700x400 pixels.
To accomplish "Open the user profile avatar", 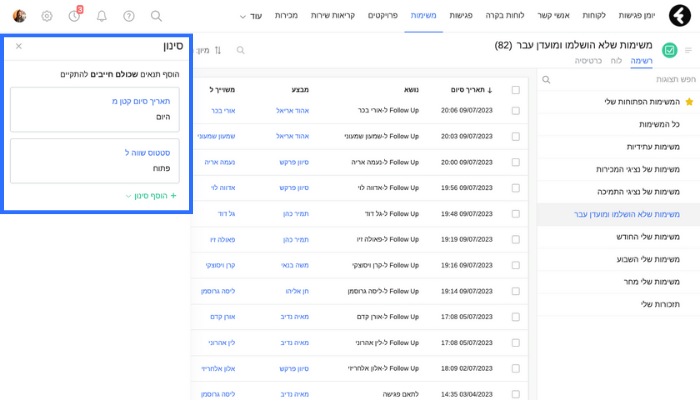I will tap(19, 16).
